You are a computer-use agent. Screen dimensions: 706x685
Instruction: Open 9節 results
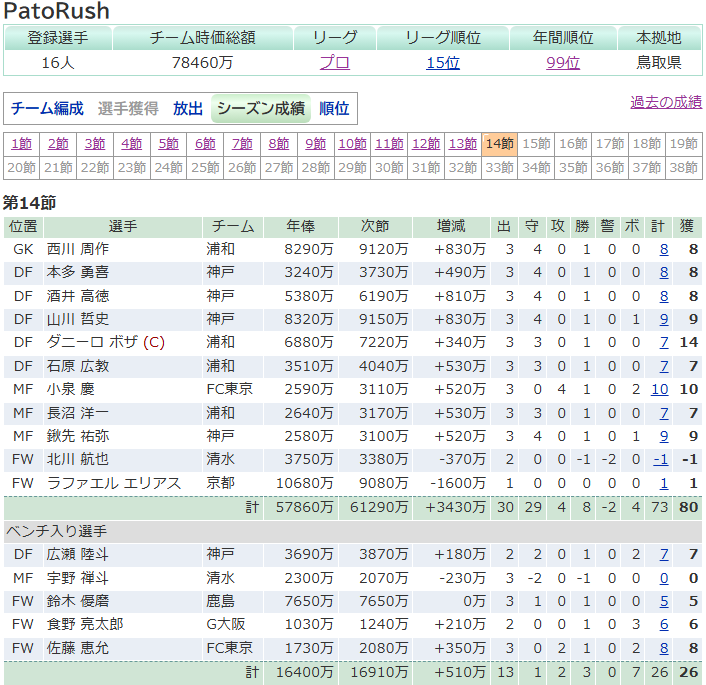tap(316, 144)
